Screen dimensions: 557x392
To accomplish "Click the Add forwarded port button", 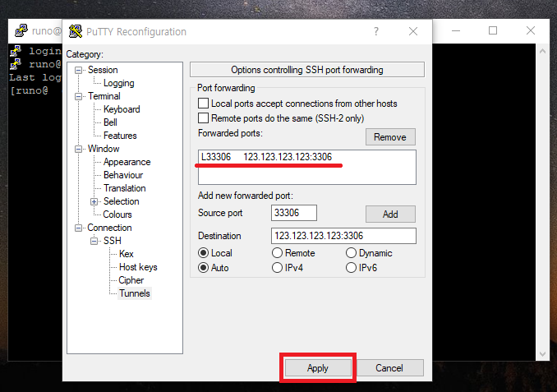I will 390,214.
